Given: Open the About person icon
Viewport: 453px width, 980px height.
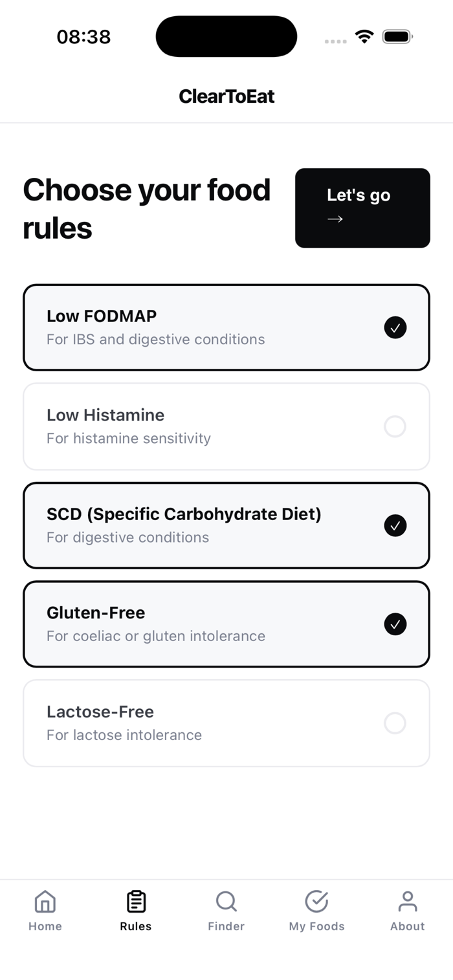Looking at the screenshot, I should (x=408, y=900).
